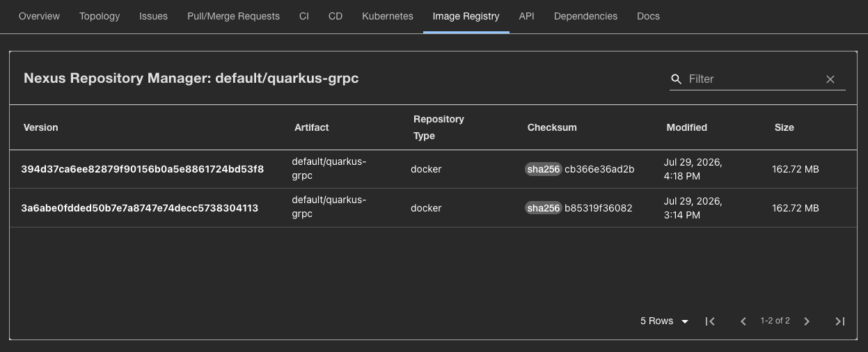
Task: Open the Issues tab
Action: [153, 16]
